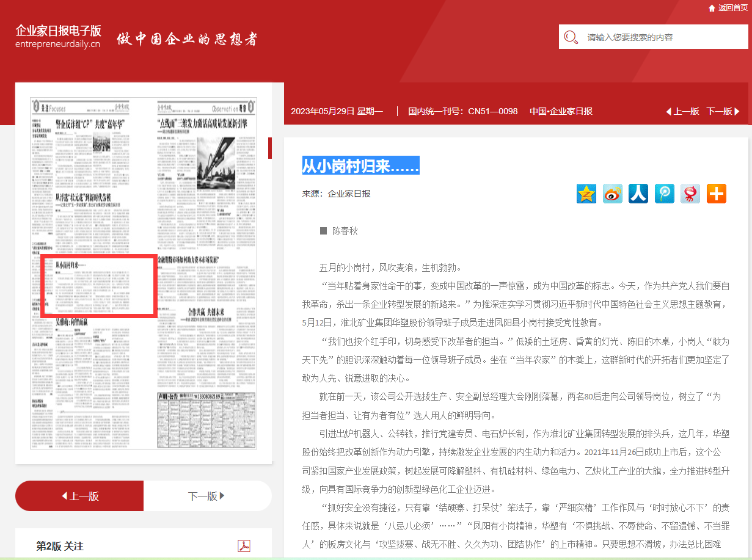Share article to QQ Zone star icon
The height and width of the screenshot is (560, 752).
pyautogui.click(x=586, y=194)
